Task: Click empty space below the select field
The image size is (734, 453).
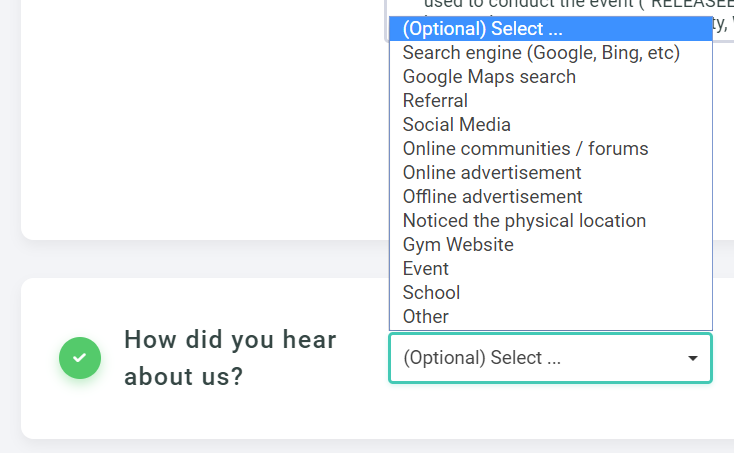Action: coord(550,411)
